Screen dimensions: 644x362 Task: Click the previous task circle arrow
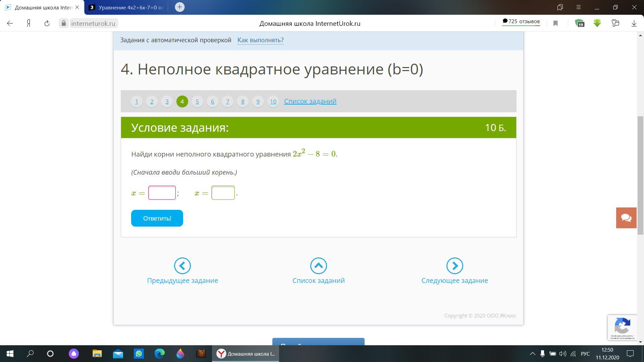pos(182,266)
